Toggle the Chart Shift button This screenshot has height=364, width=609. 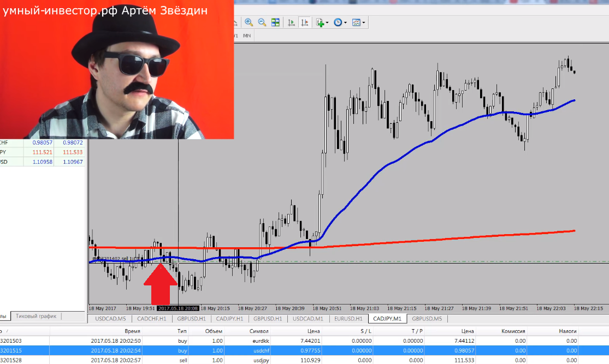click(x=305, y=22)
